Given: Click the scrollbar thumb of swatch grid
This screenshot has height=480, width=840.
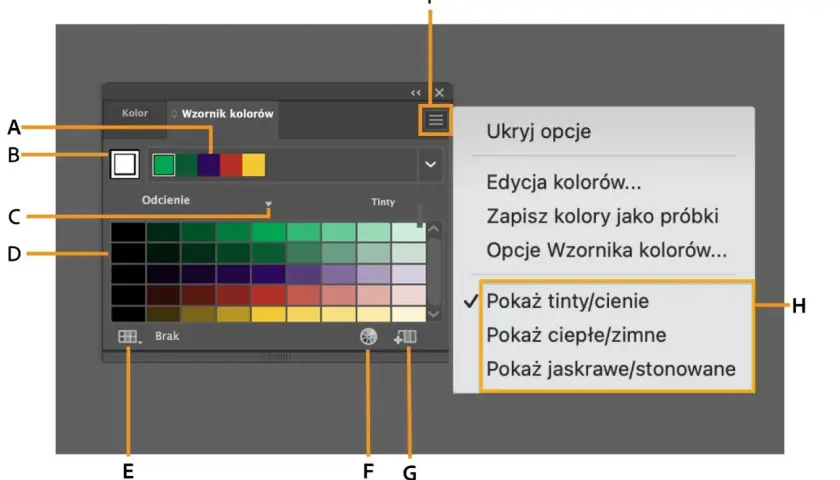Looking at the screenshot, I should (x=434, y=272).
